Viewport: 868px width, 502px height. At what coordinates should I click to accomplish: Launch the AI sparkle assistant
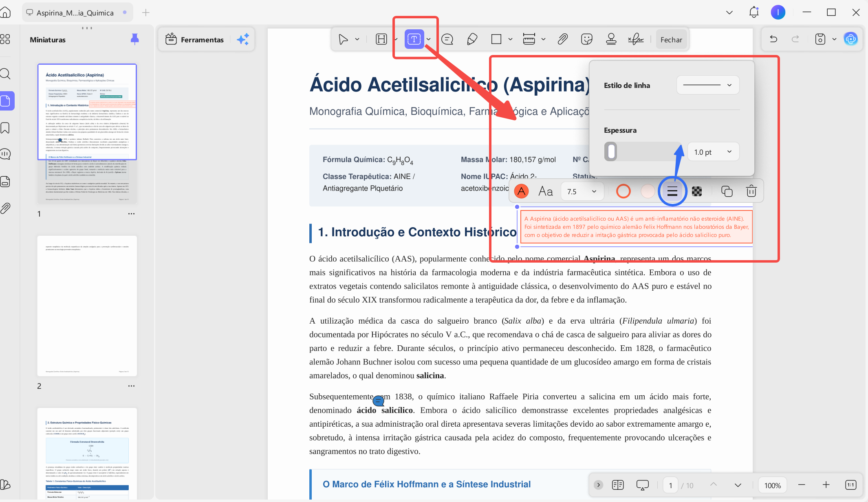243,39
